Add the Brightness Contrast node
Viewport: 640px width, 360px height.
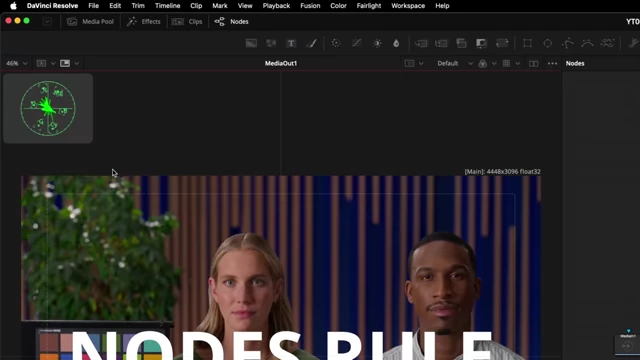click(x=377, y=43)
